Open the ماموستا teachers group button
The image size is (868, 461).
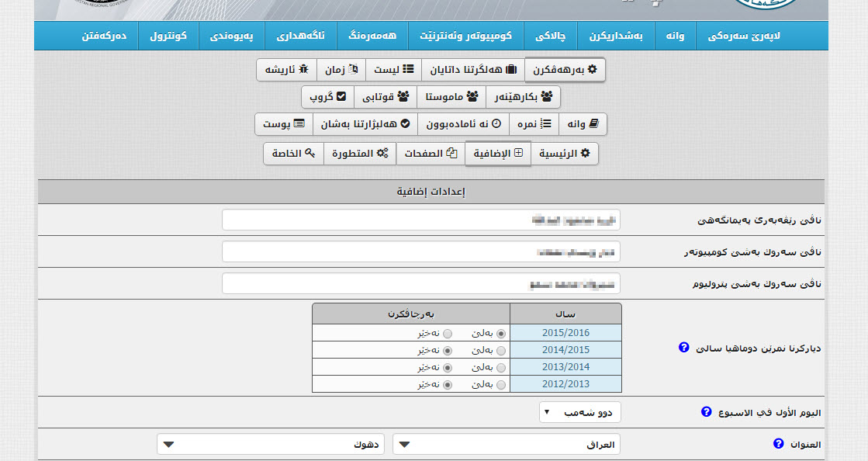(451, 97)
